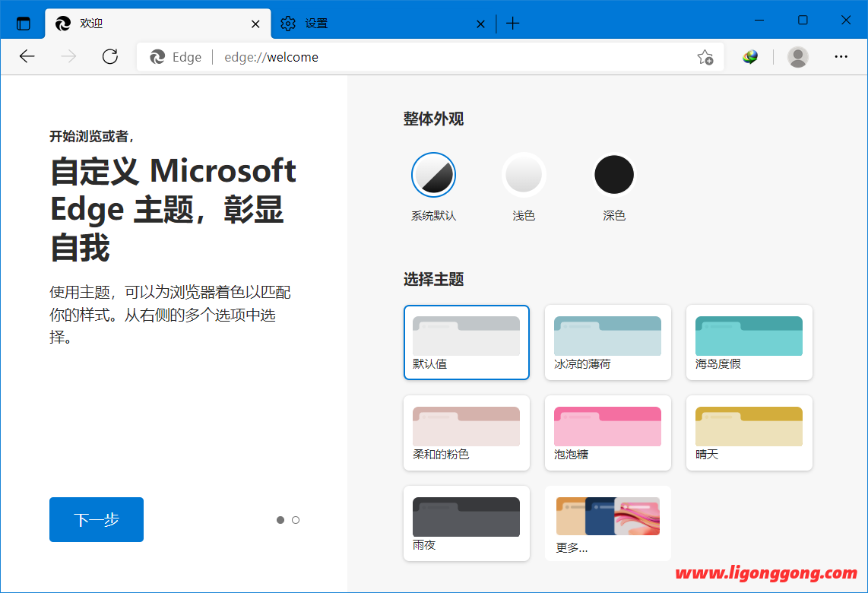Click the 下一步 button
The height and width of the screenshot is (593, 868).
[x=97, y=519]
